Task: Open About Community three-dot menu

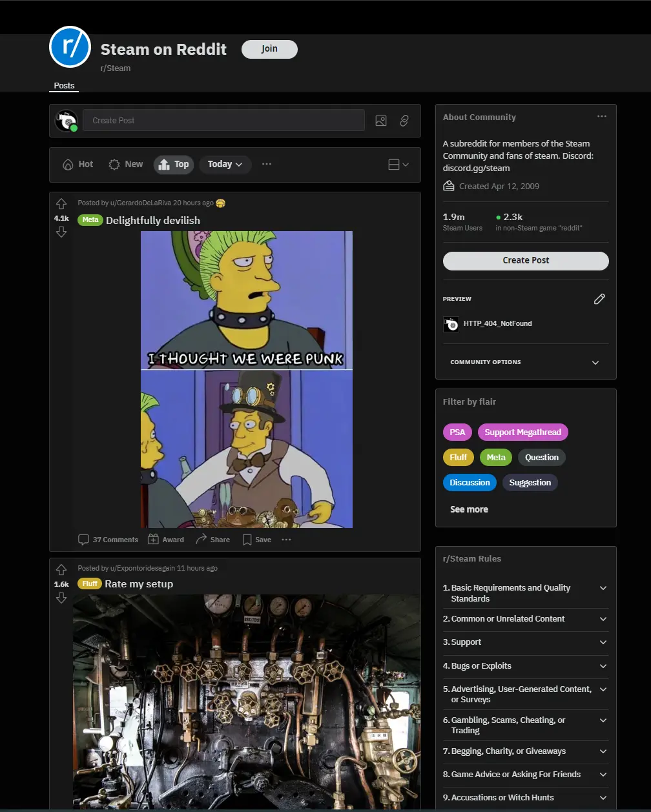Action: 602,117
